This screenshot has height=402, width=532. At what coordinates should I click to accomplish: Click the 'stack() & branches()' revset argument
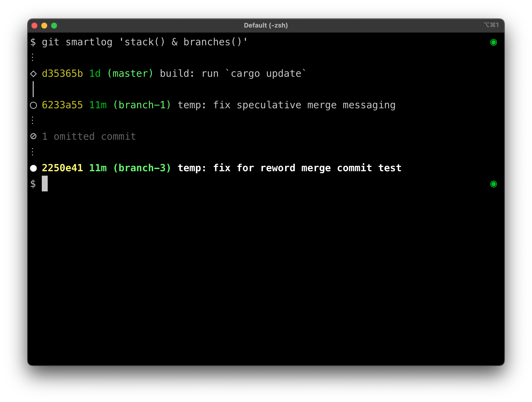(183, 42)
